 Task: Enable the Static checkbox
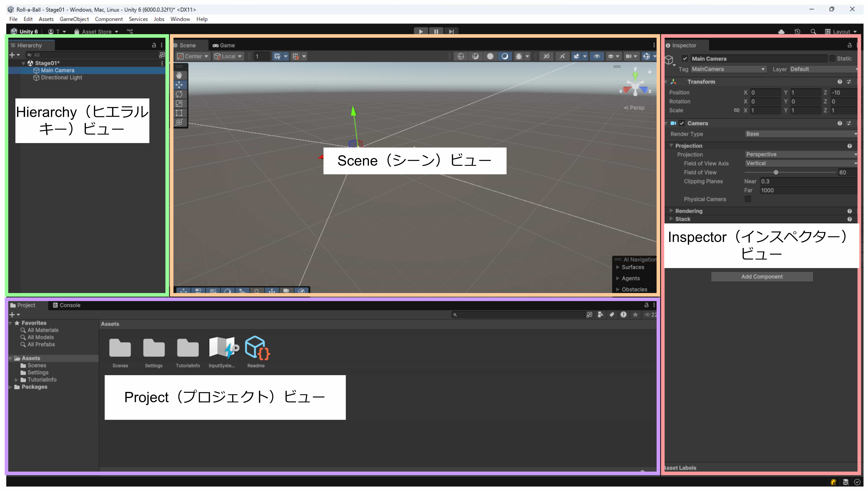tap(832, 58)
